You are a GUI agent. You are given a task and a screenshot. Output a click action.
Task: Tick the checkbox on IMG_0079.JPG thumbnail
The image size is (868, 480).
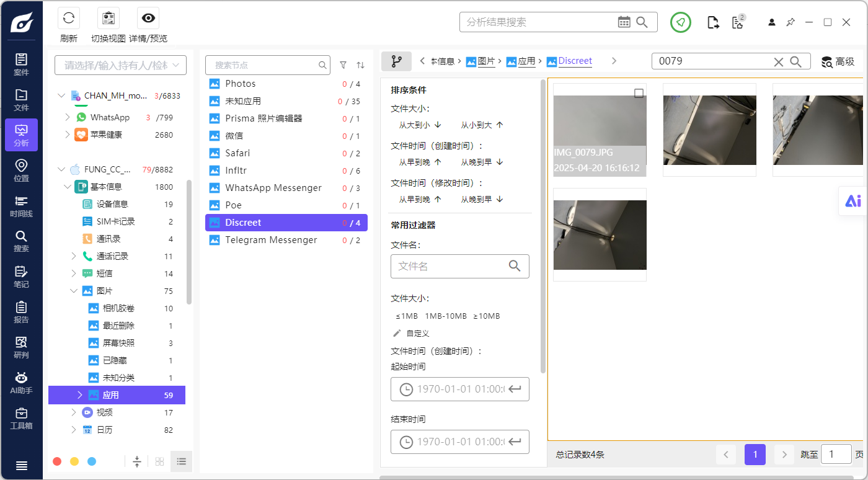point(639,93)
